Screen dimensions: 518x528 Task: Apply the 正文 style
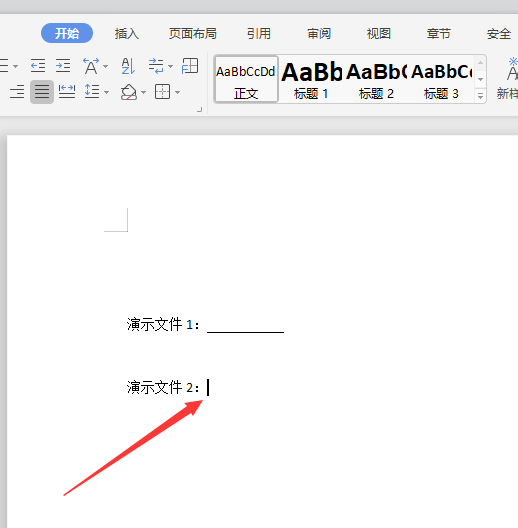pos(246,79)
